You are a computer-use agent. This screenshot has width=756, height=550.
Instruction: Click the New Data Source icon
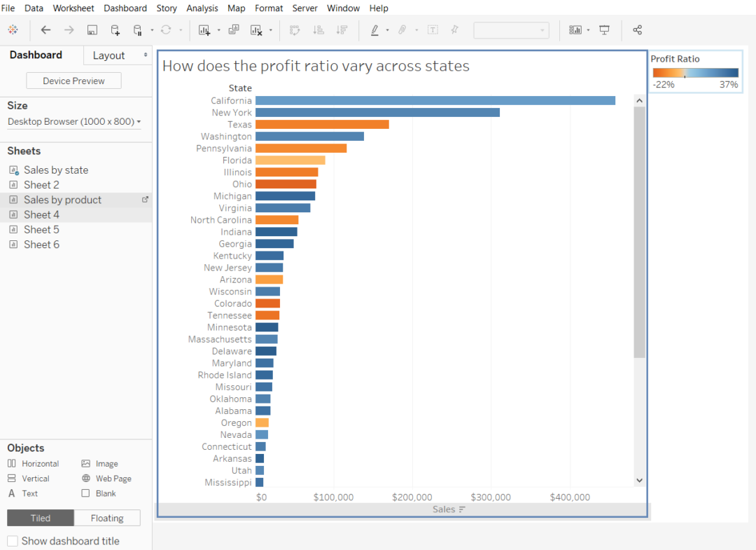coord(115,30)
